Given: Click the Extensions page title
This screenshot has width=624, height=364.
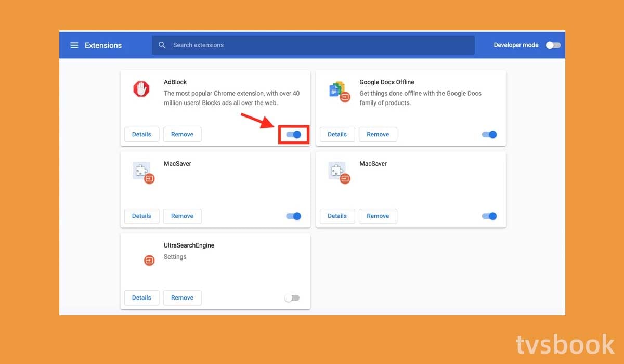Looking at the screenshot, I should 103,45.
